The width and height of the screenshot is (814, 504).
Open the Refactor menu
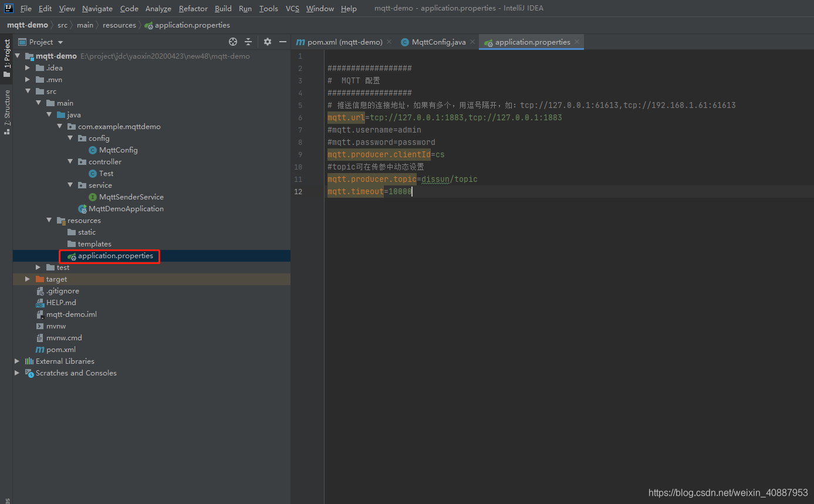193,8
